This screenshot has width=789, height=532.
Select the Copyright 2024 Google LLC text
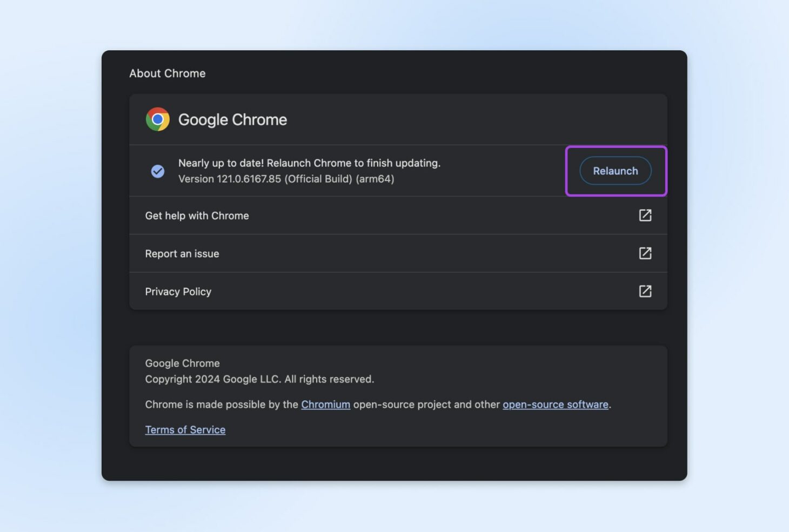click(x=259, y=379)
